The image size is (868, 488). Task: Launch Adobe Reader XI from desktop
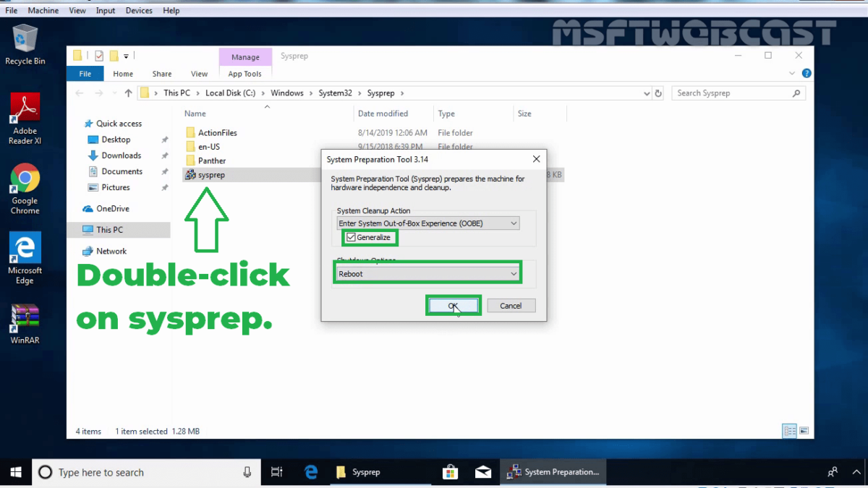pos(25,119)
